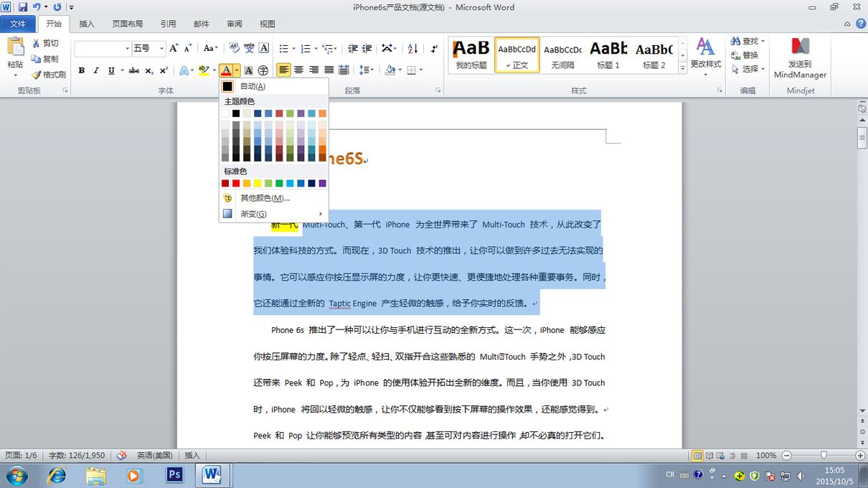Viewport: 868px width, 488px height.
Task: Click the Decrease Indent icon
Action: point(352,49)
